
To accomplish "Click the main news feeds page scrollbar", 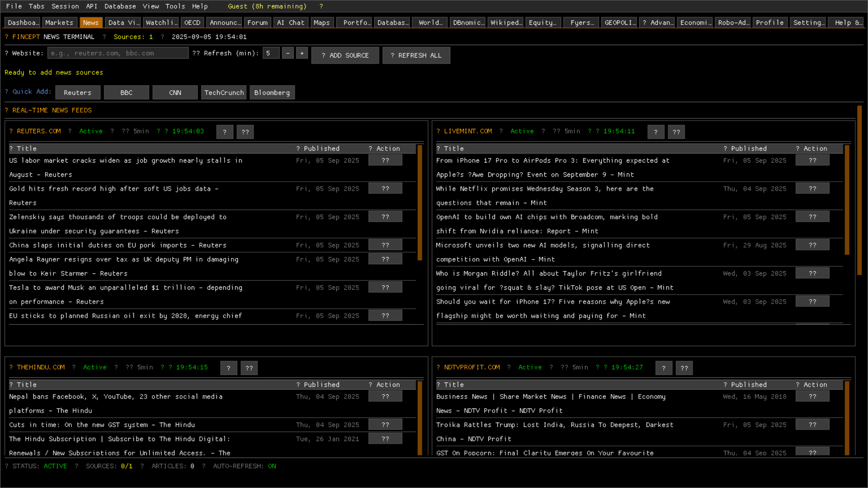I will click(859, 190).
